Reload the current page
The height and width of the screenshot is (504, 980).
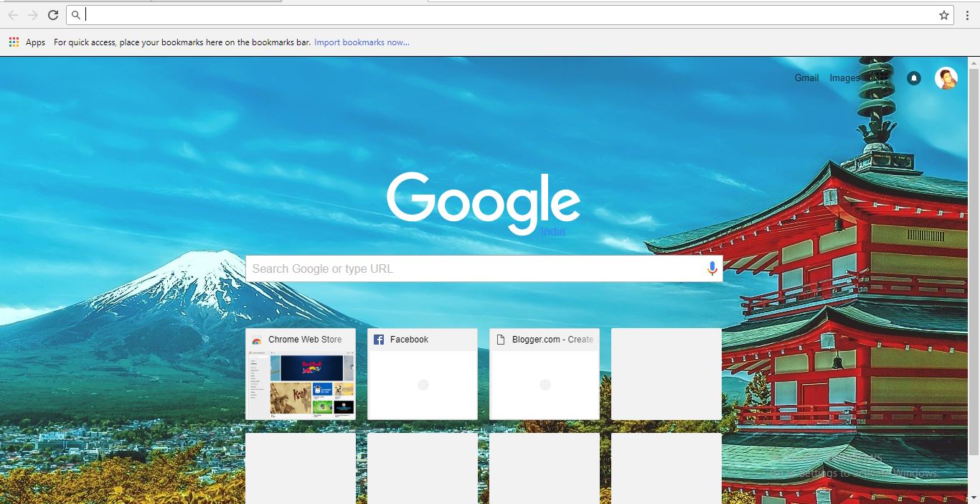53,15
